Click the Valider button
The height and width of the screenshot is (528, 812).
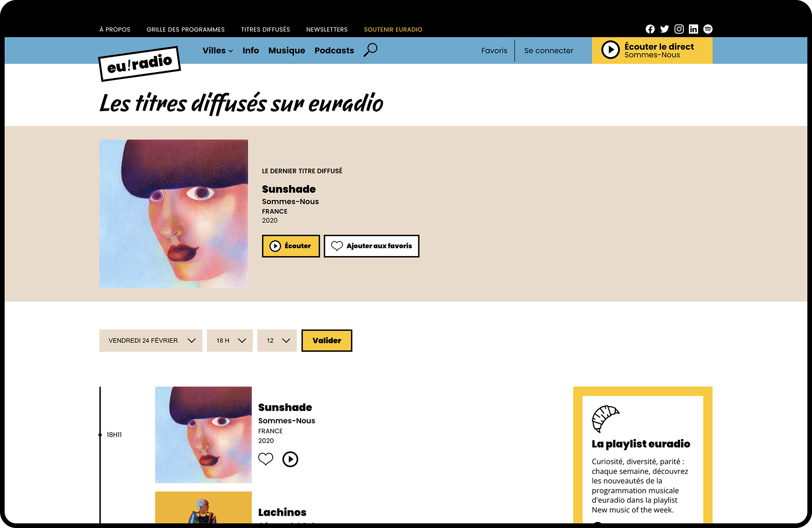coord(327,341)
